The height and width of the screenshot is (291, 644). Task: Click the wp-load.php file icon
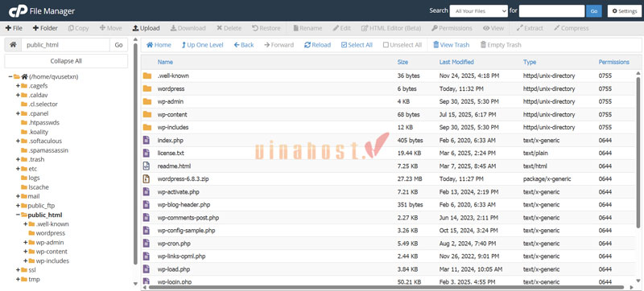pos(147,268)
